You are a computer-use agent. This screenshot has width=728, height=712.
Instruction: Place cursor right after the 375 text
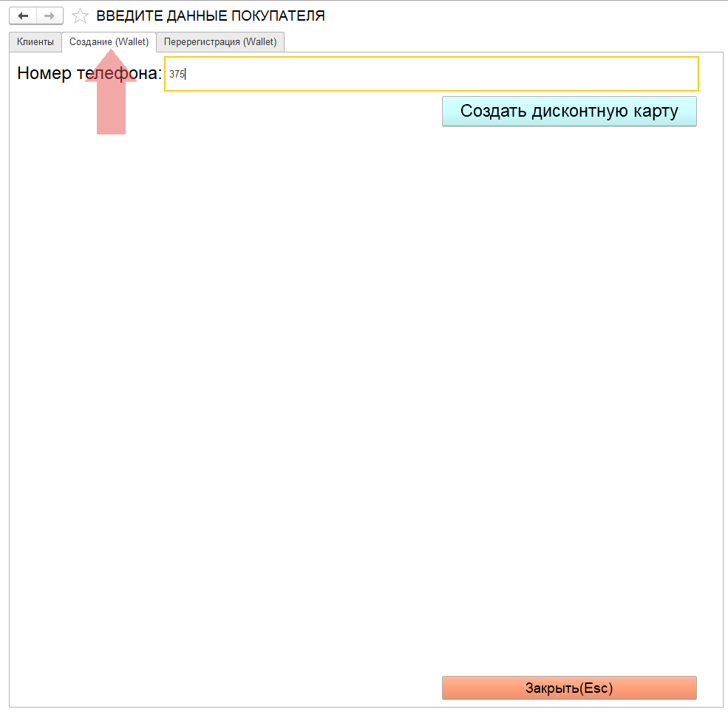(x=186, y=74)
